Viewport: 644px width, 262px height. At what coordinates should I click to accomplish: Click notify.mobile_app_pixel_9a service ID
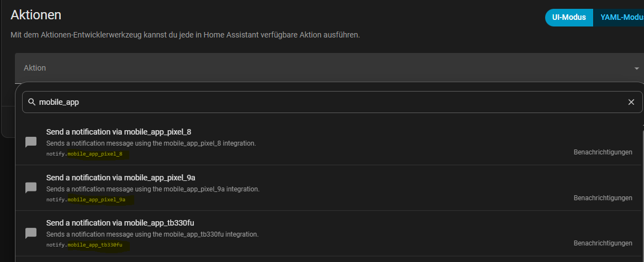(86, 200)
